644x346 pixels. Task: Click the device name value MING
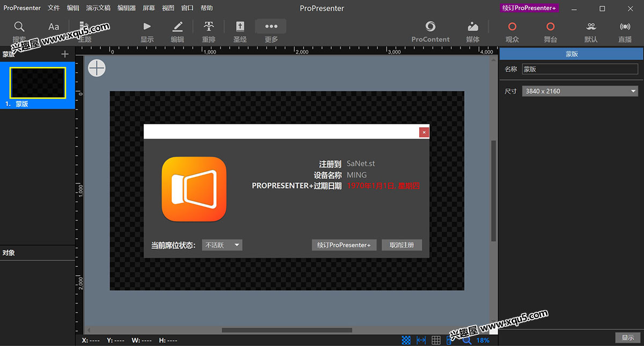click(x=357, y=175)
